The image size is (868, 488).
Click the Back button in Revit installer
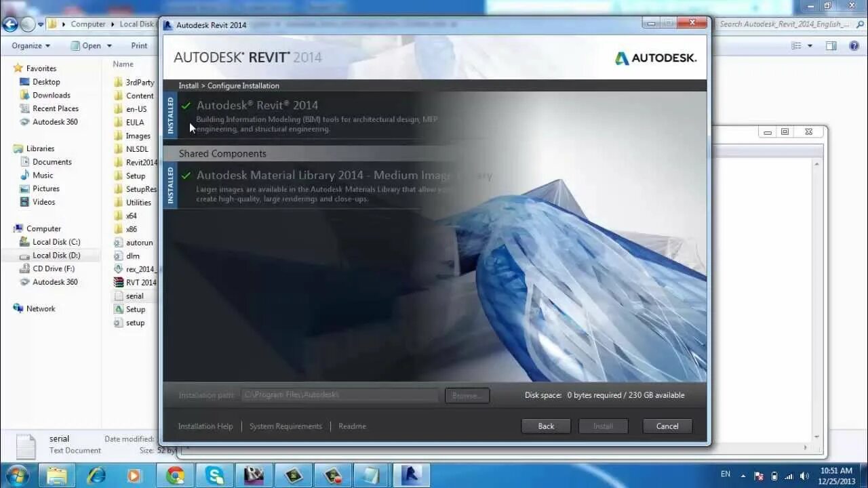pyautogui.click(x=546, y=426)
